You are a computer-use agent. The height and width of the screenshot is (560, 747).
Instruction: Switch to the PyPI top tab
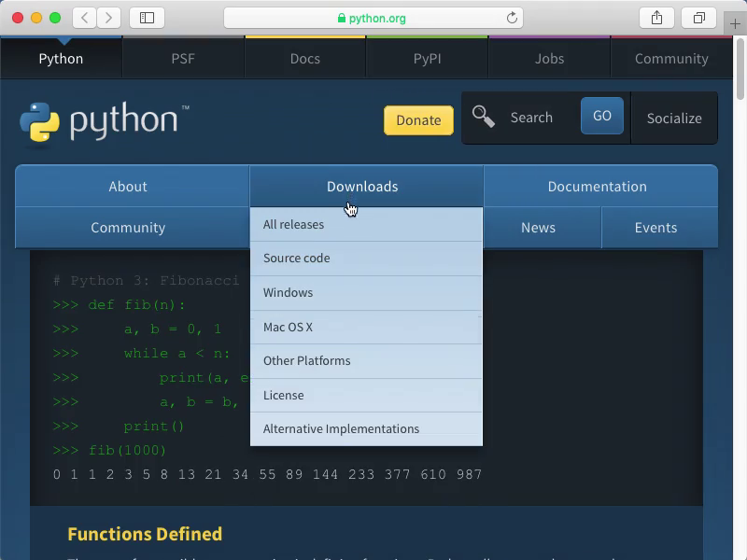[x=427, y=59]
